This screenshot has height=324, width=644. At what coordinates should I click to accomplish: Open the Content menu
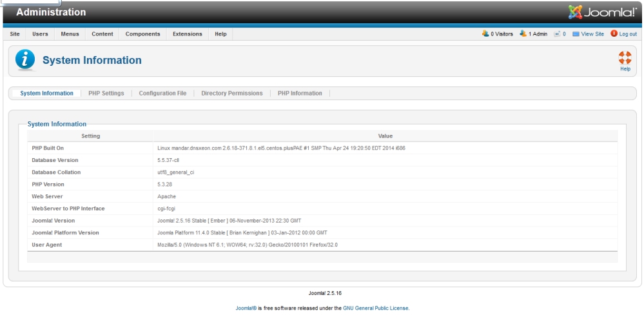click(102, 34)
